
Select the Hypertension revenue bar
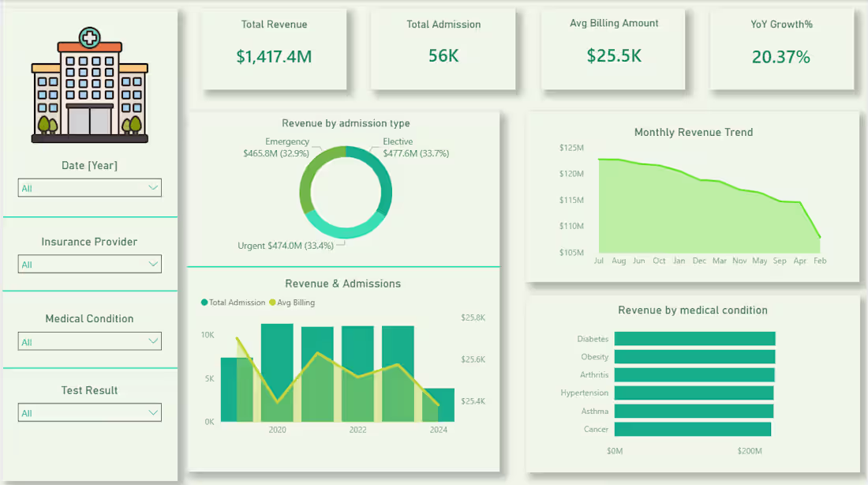[694, 393]
